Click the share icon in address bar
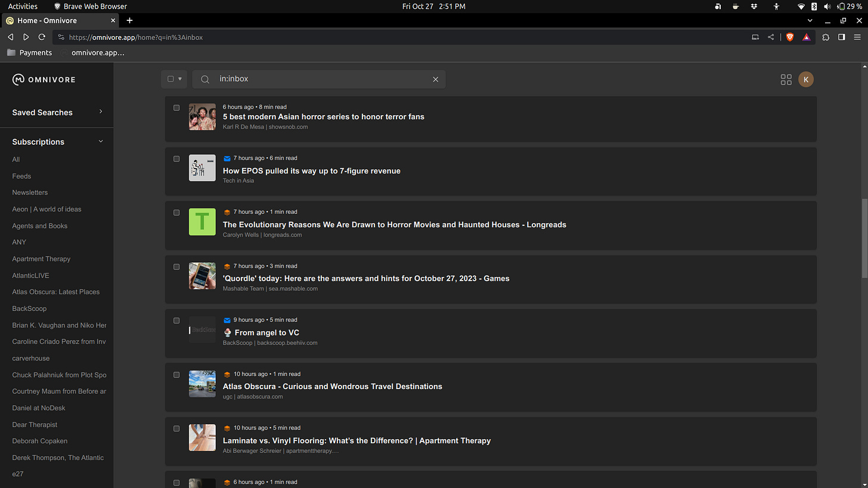Image resolution: width=868 pixels, height=488 pixels. point(771,37)
